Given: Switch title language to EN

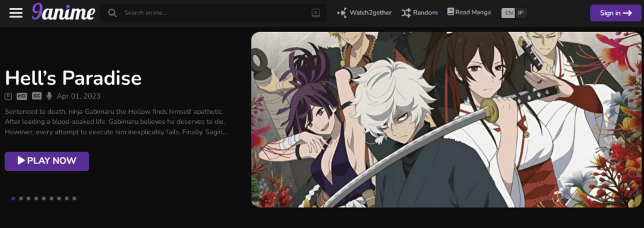Looking at the screenshot, I should [508, 13].
